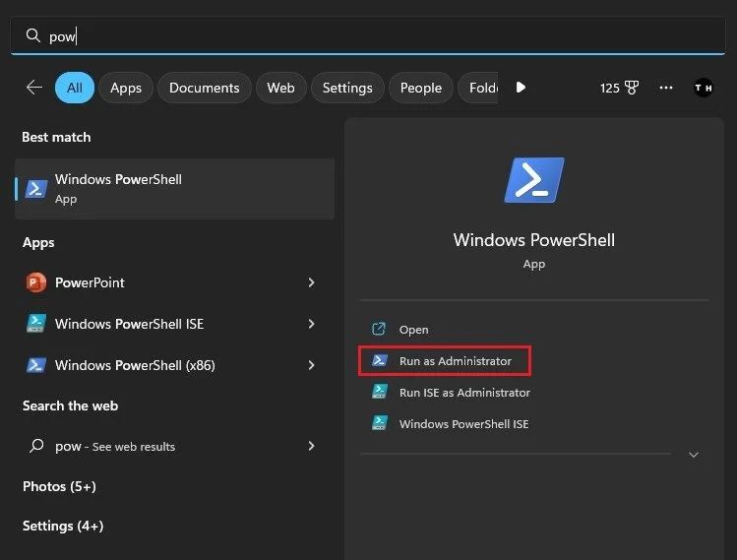Click the Run as Administrator PowerShell icon
737x560 pixels.
pyautogui.click(x=380, y=360)
